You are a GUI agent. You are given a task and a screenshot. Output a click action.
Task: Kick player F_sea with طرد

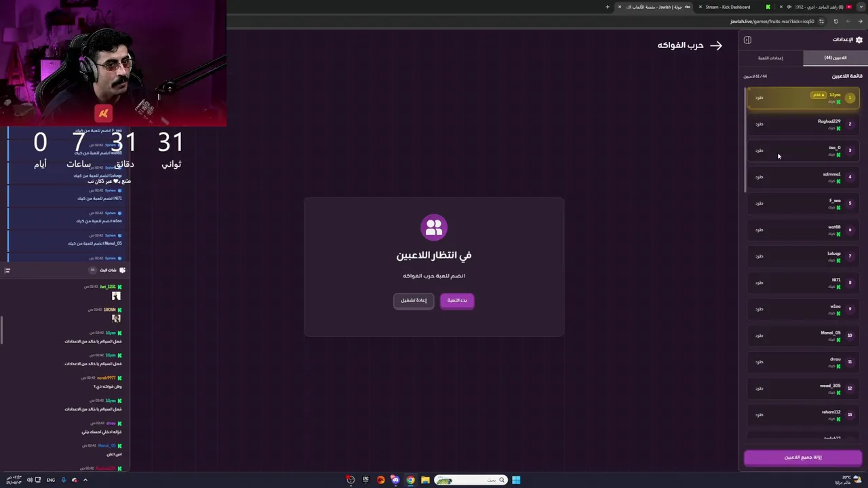pyautogui.click(x=759, y=203)
